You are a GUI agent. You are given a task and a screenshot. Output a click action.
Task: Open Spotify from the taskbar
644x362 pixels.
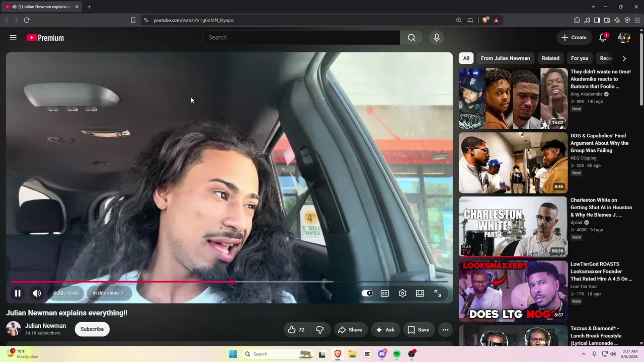[x=396, y=354]
